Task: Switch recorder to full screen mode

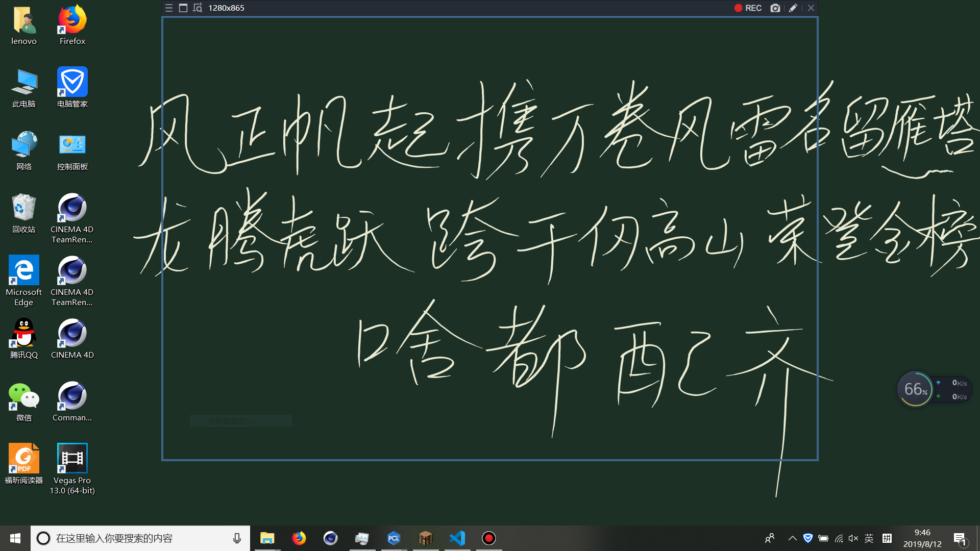Action: (x=183, y=8)
